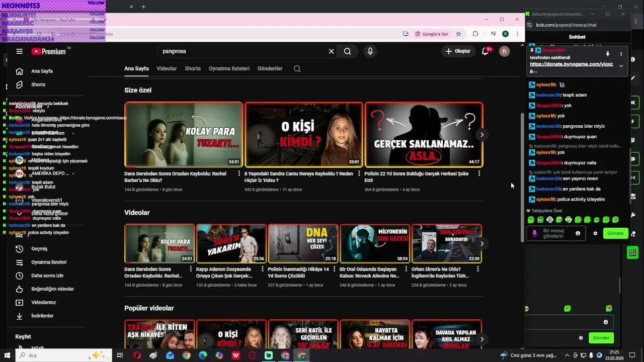Open options for Sandra Cantu video
Viewport: 644px width, 362px height.
pyautogui.click(x=359, y=173)
